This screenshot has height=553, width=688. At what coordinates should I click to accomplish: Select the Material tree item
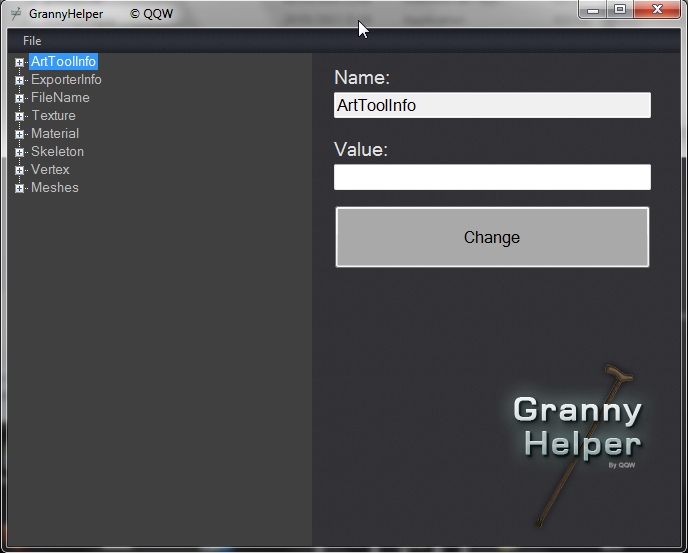click(x=55, y=133)
